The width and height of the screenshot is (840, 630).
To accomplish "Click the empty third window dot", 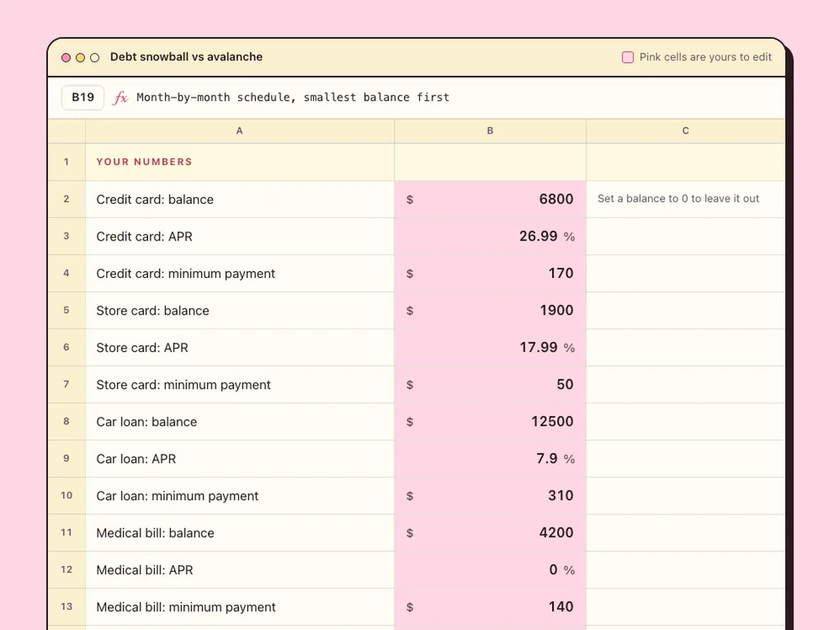I will coord(95,57).
